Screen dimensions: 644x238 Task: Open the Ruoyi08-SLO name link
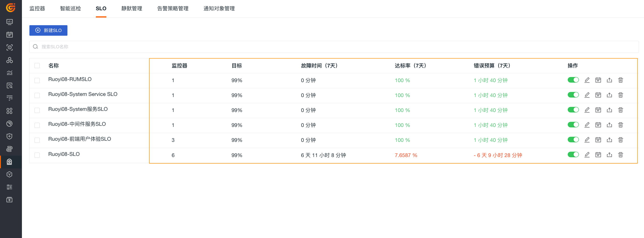pyautogui.click(x=64, y=154)
